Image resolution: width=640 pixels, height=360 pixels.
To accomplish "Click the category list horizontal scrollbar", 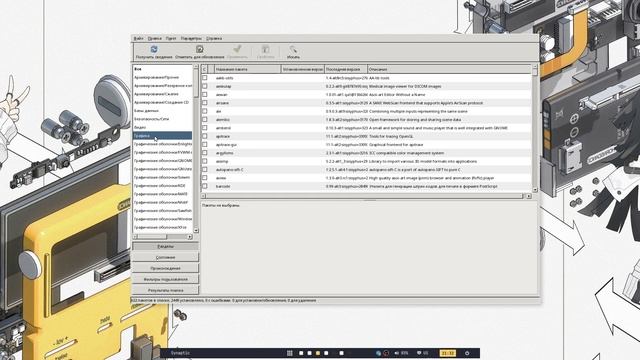I will coord(163,237).
